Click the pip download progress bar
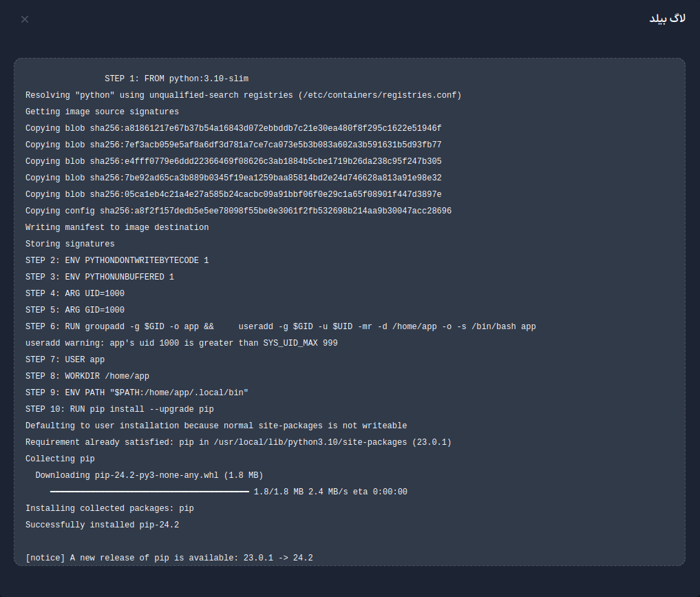 149,492
